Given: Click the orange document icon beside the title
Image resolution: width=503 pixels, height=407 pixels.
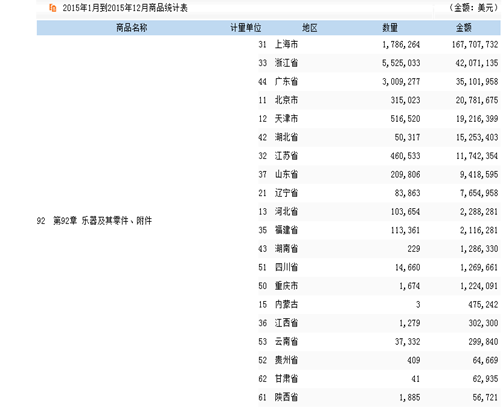Looking at the screenshot, I should (53, 8).
